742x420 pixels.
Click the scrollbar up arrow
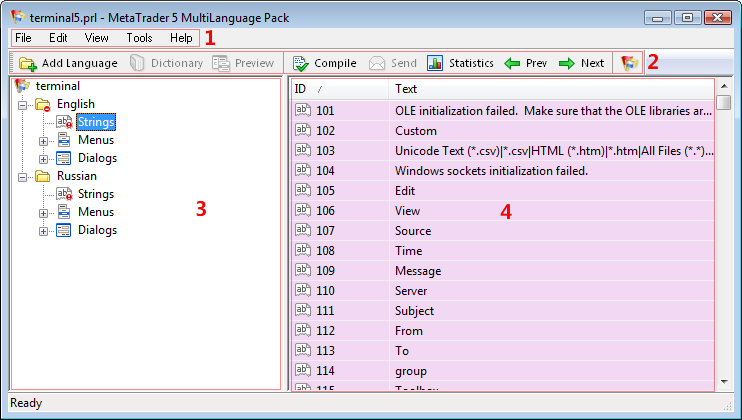tap(724, 86)
